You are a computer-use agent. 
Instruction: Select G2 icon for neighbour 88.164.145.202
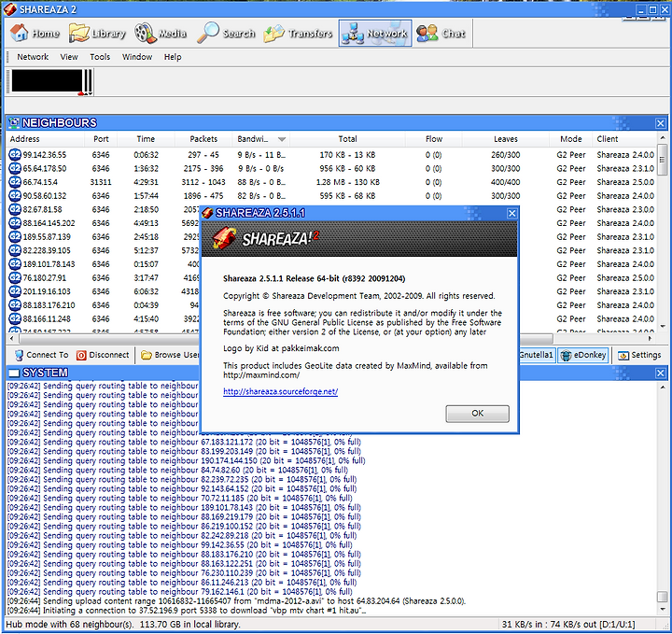point(15,223)
